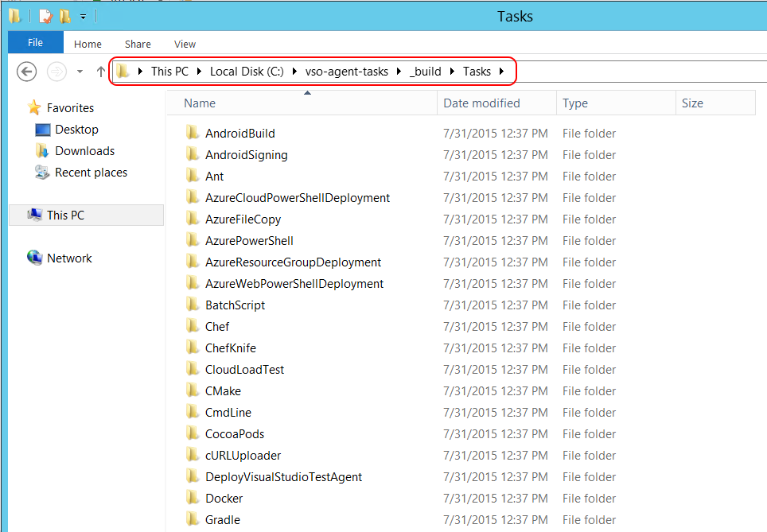Open Recent places in navigation pane
767x532 pixels.
91,173
